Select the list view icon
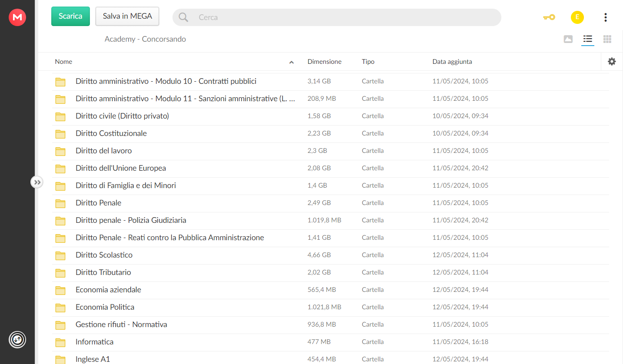Screen dimensions: 623x364 click(x=588, y=39)
